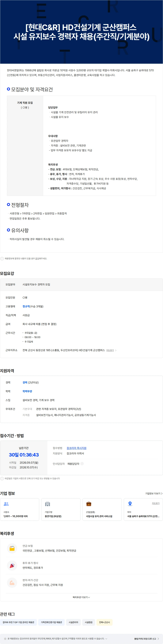Click the company type building icon
Image resolution: width=163 pixels, height=644 pixels.
pos(48,504)
